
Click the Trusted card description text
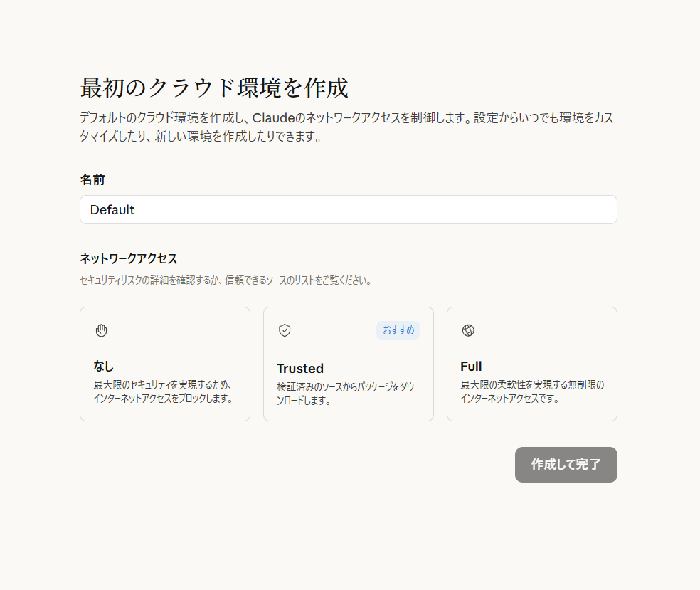349,396
